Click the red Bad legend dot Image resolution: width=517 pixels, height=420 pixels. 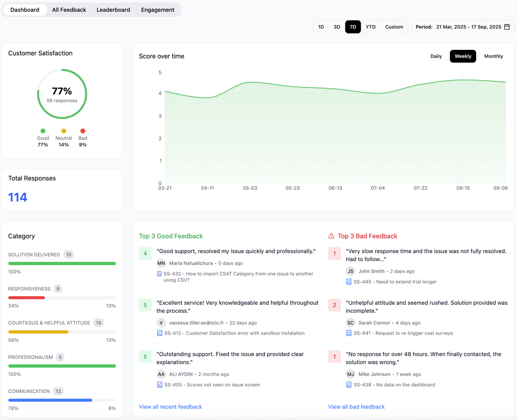[x=83, y=131]
